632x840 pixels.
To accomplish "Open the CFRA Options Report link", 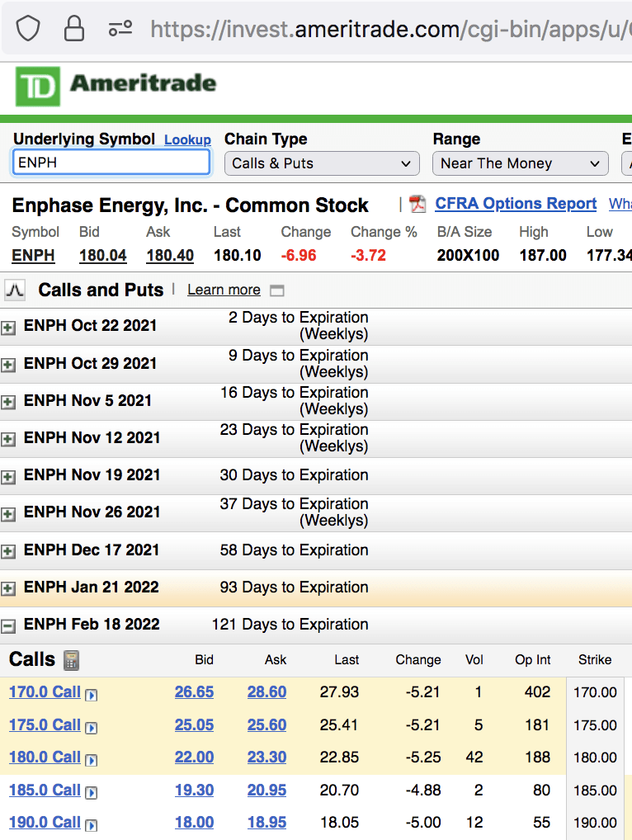I will pyautogui.click(x=516, y=204).
